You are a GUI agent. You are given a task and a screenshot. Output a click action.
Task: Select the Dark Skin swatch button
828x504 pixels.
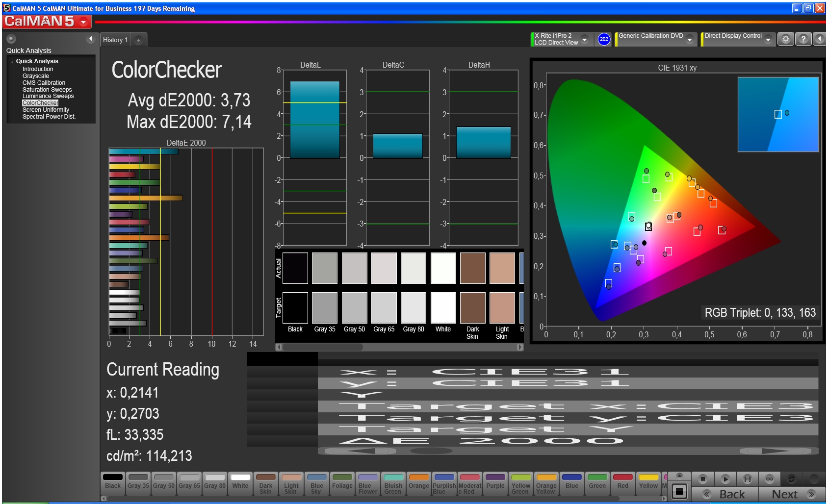coord(266,484)
